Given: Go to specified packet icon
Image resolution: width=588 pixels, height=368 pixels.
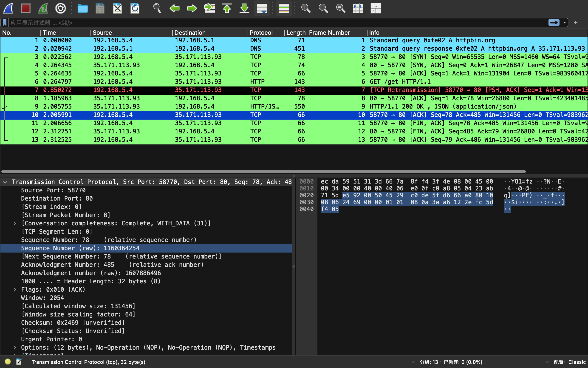Looking at the screenshot, I should coord(209,8).
